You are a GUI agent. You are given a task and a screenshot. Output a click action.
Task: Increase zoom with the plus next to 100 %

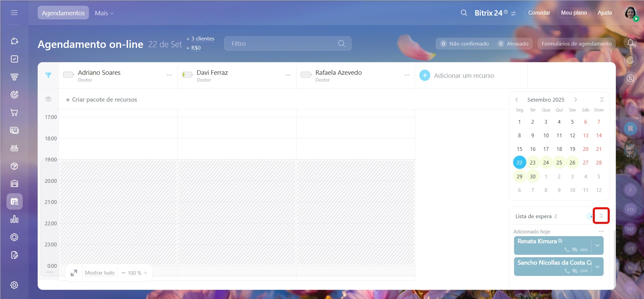(146, 273)
